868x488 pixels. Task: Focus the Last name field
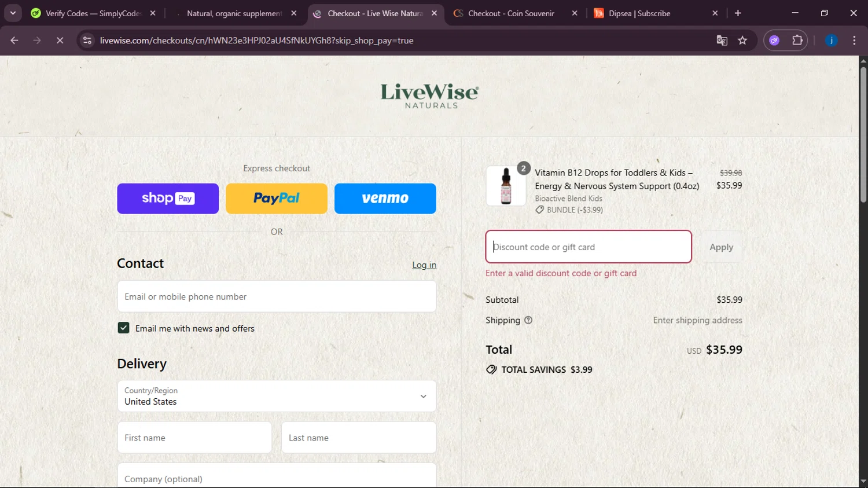pyautogui.click(x=359, y=438)
